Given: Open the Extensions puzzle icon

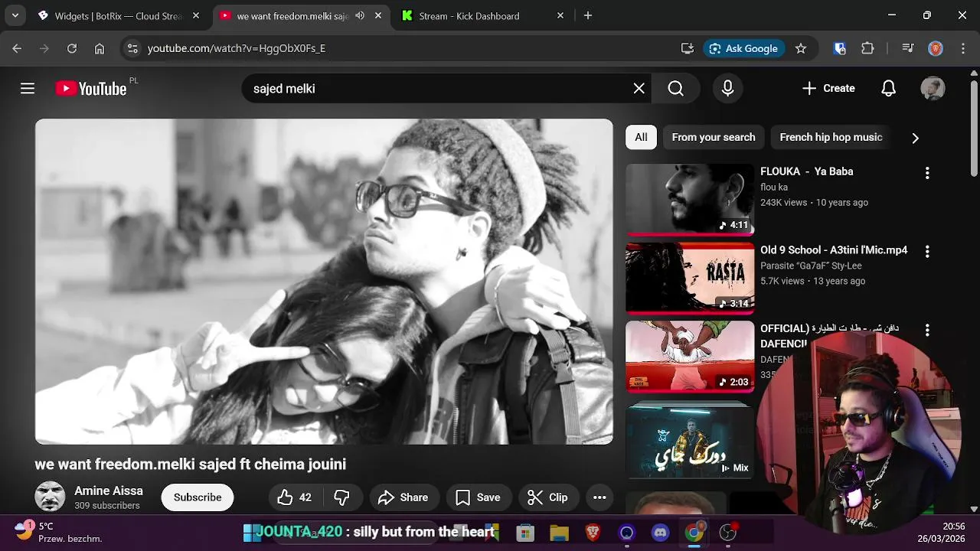Looking at the screenshot, I should coord(867,48).
